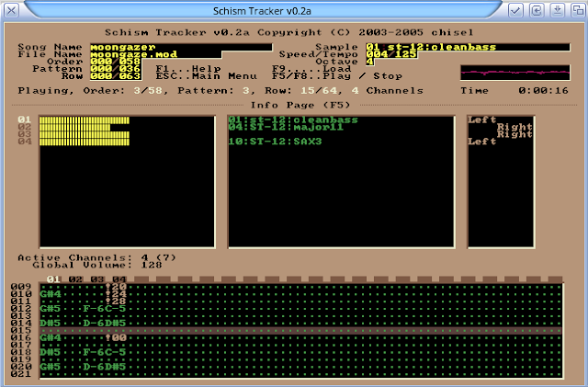Click the first 'Right' pan label
Viewport: 588px width, 387px height.
(514, 127)
